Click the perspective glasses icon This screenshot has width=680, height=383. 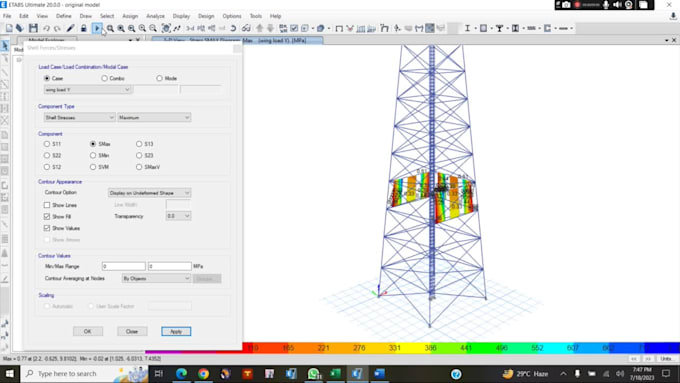click(246, 28)
